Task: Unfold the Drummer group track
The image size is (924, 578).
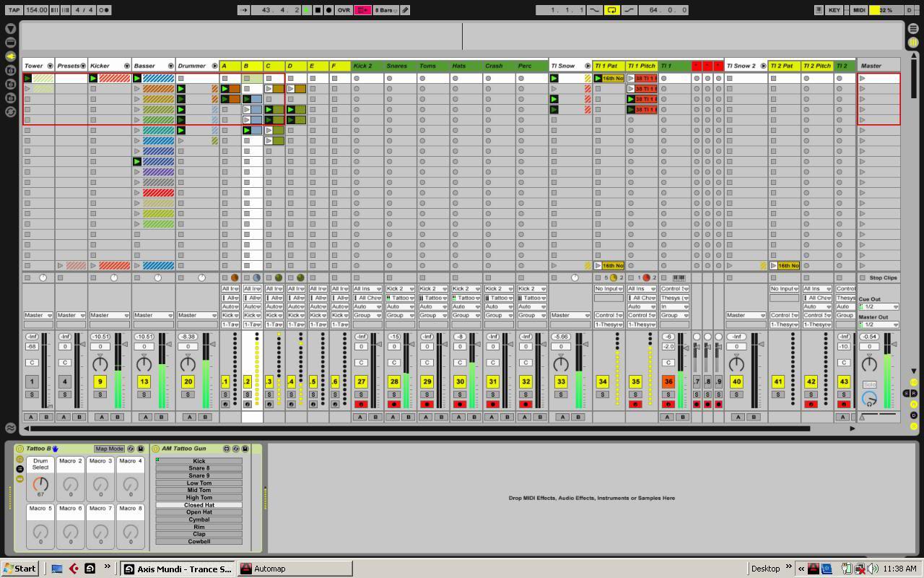Action: (214, 66)
